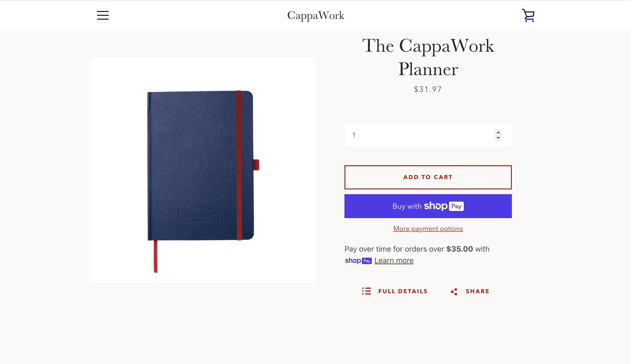Click the CappaWork Planner product title
The height and width of the screenshot is (364, 631).
(x=428, y=57)
